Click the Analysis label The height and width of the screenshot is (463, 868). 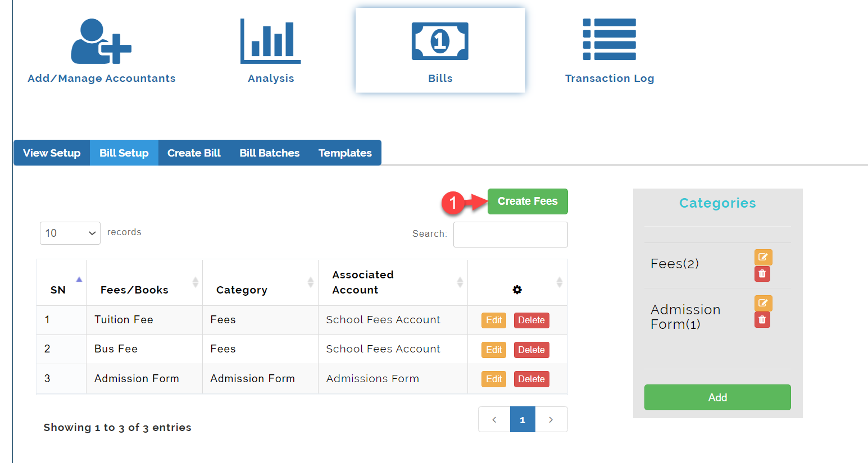tap(271, 79)
